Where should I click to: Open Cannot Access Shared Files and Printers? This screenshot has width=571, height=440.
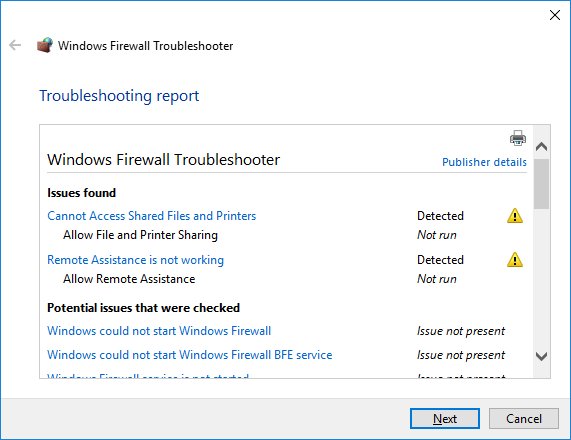tap(151, 216)
